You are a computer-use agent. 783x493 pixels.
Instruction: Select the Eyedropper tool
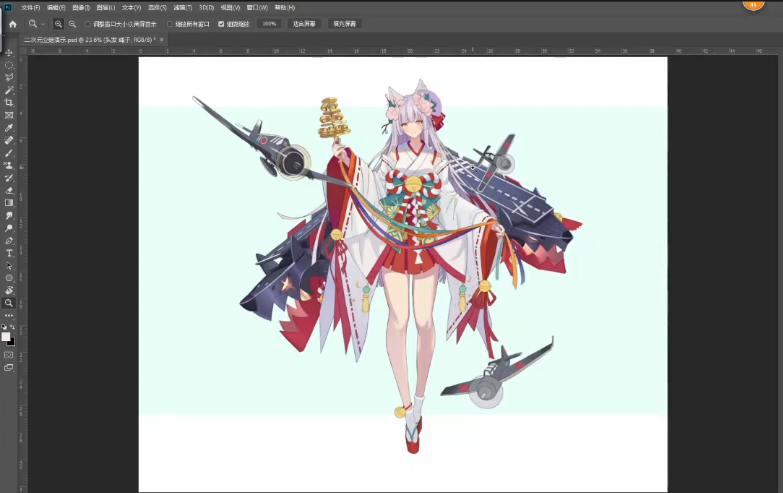coord(9,128)
